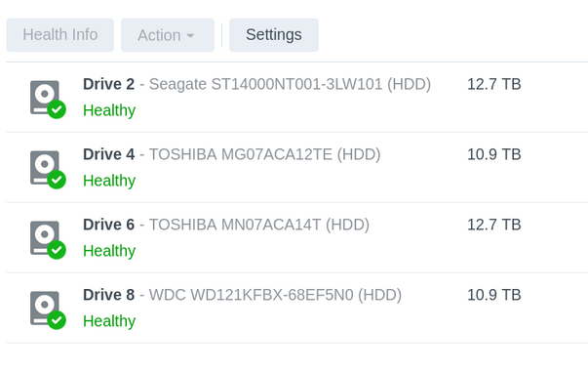Open the Health Info button

tap(60, 35)
